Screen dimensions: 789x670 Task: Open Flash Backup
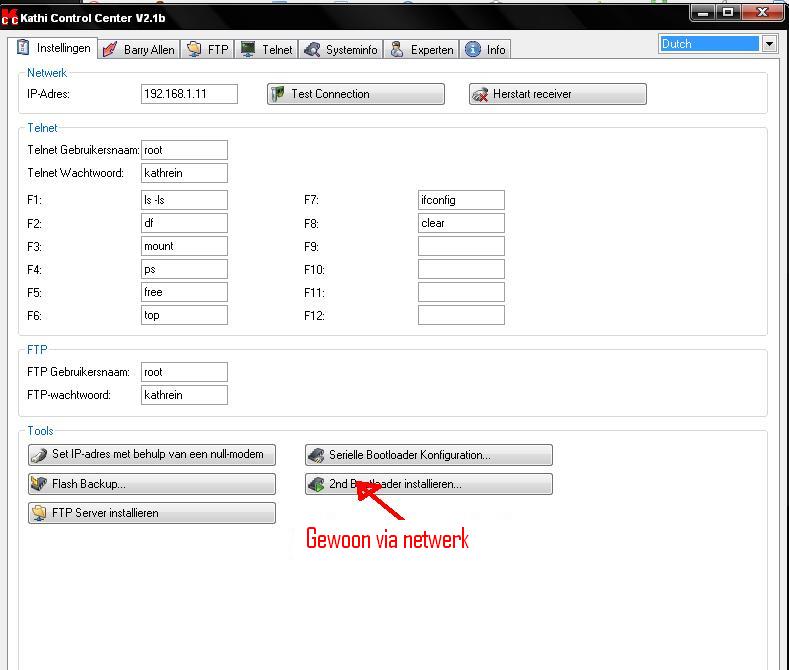click(x=152, y=484)
